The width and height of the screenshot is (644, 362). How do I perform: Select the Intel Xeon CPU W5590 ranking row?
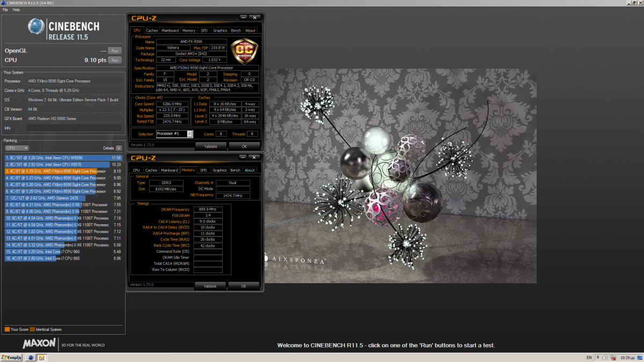pyautogui.click(x=63, y=158)
